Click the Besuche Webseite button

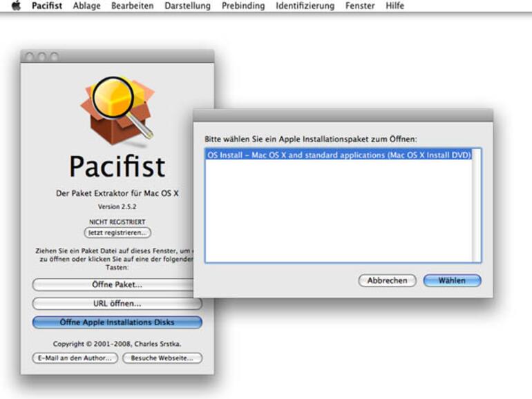[x=162, y=358]
